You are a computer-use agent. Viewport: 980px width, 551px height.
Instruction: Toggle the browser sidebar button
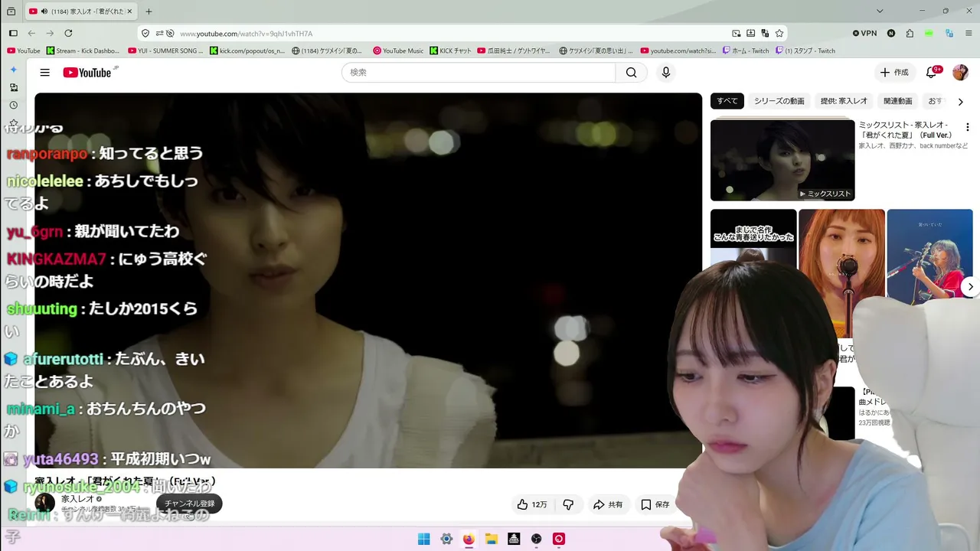pyautogui.click(x=13, y=34)
